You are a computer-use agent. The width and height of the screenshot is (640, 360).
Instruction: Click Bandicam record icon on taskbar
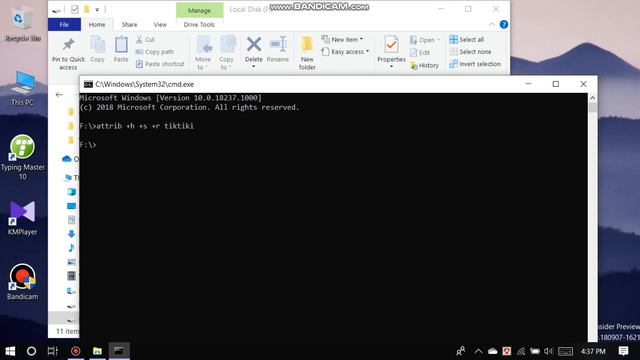76,351
